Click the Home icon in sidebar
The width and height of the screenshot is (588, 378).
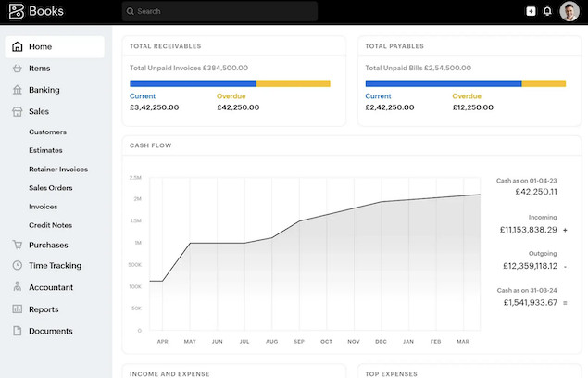(x=17, y=46)
